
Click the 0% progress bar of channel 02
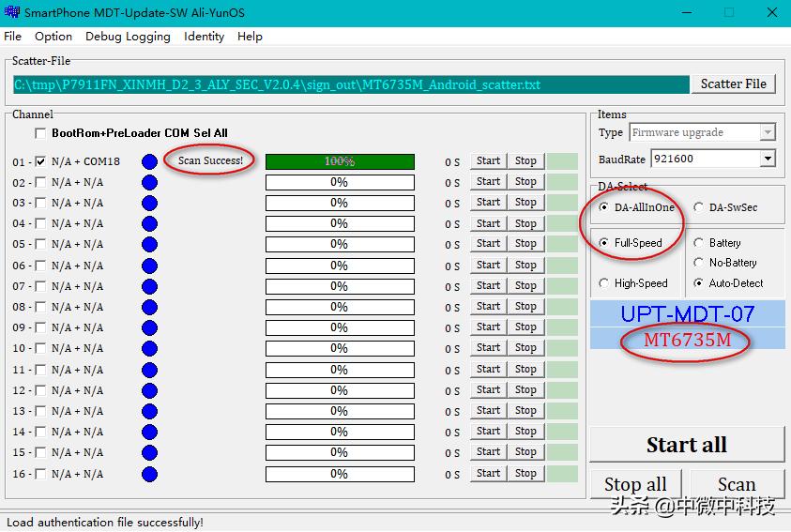340,182
